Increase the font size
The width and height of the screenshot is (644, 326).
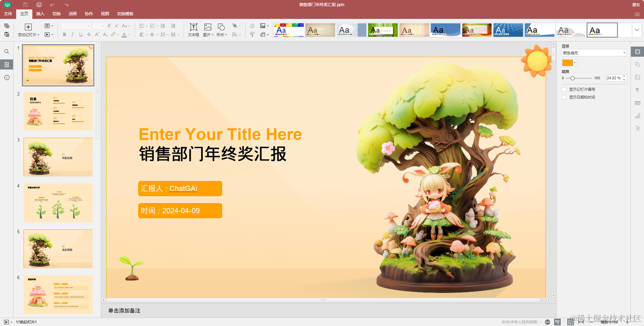pyautogui.click(x=110, y=26)
